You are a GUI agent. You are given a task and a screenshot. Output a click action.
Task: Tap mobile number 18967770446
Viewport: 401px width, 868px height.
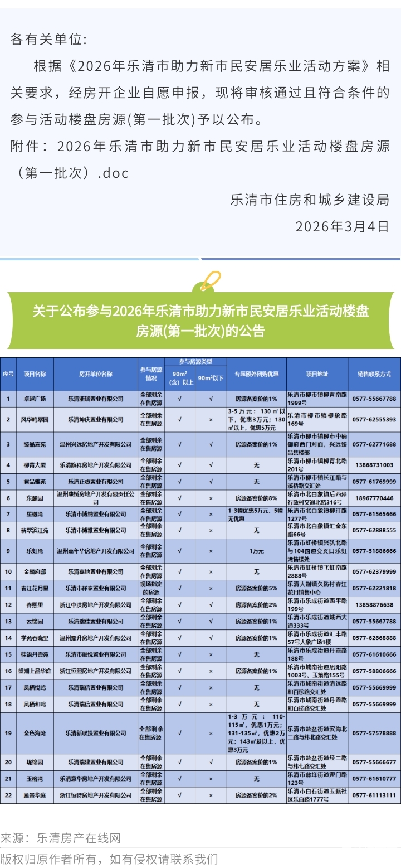(374, 498)
